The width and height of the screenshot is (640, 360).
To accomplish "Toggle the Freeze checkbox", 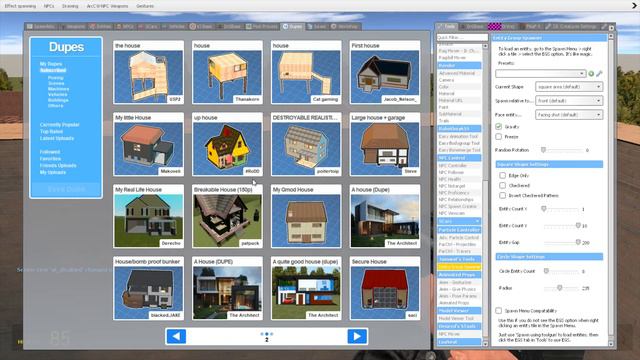I will pos(499,137).
